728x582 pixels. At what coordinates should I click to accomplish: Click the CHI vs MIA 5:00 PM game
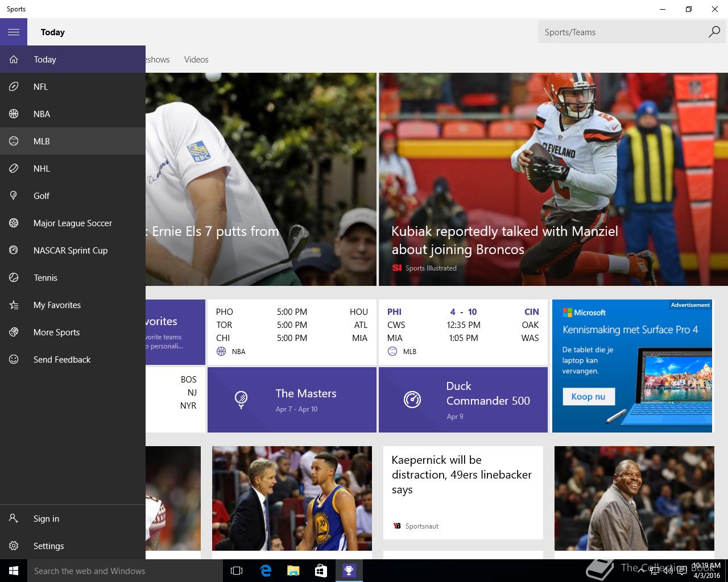(292, 338)
